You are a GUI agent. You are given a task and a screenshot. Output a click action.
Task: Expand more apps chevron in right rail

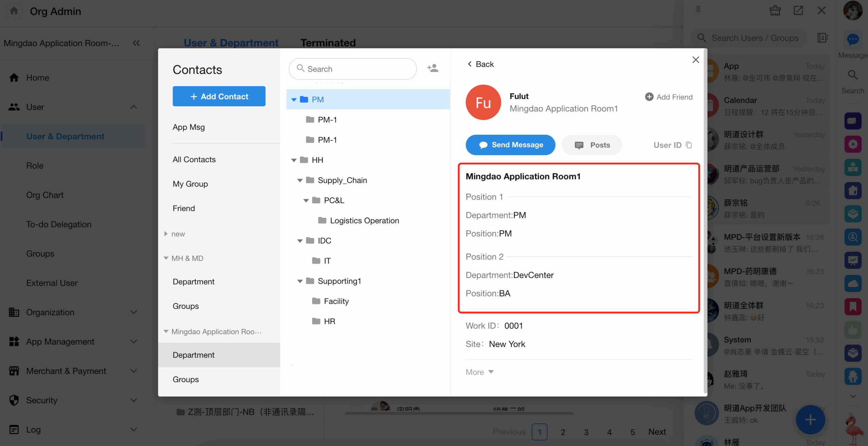click(853, 396)
